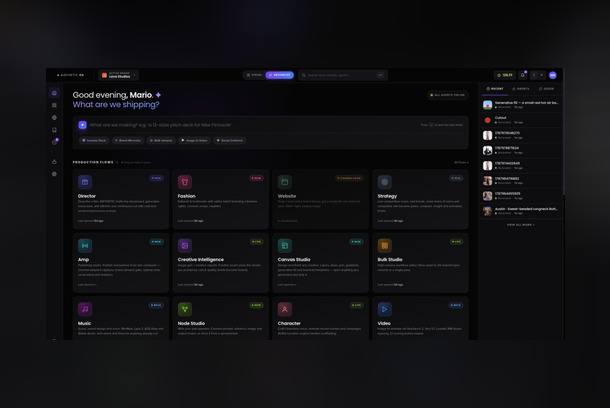Viewport: 610px width, 408px height.
Task: Open the Director flow icon
Action: [85, 182]
